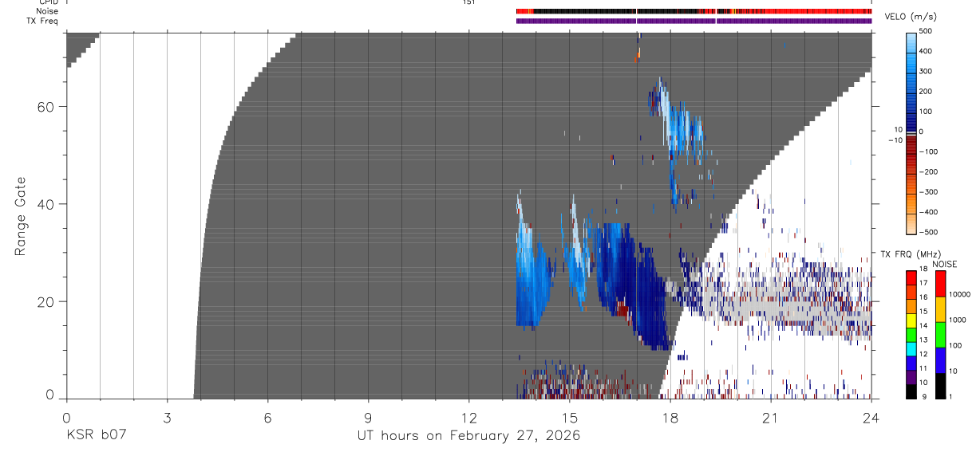
Task: Click the range gate axis tick label '60'
Action: click(46, 106)
